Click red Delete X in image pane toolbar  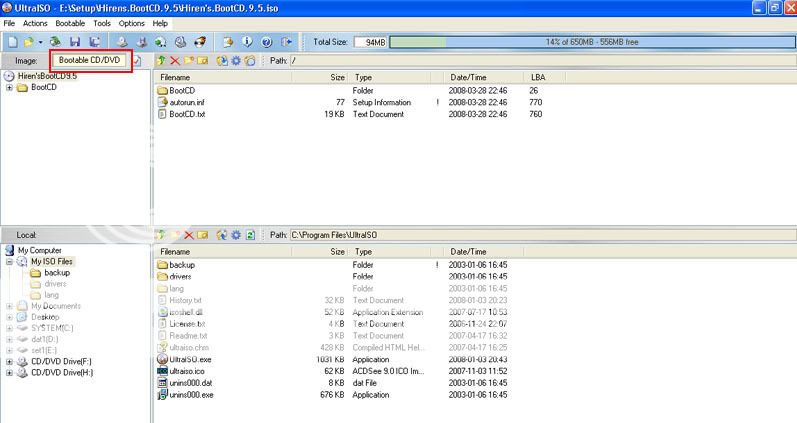click(175, 61)
